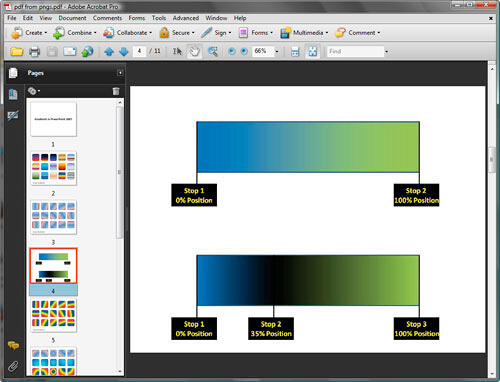500x382 pixels.
Task: Expand the Comment task dropdown
Action: pyautogui.click(x=379, y=33)
